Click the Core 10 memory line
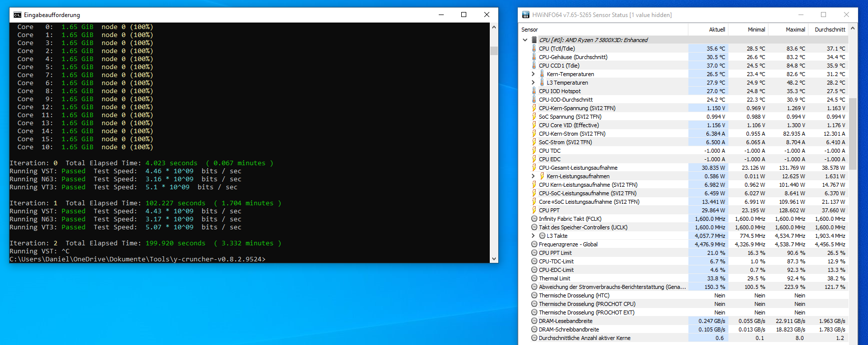The width and height of the screenshot is (868, 345). point(85,147)
